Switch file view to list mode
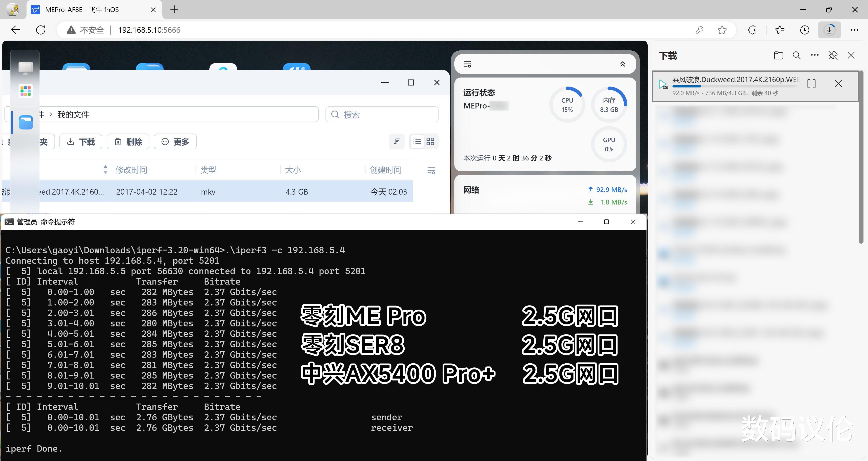The height and width of the screenshot is (461, 868). pyautogui.click(x=417, y=141)
